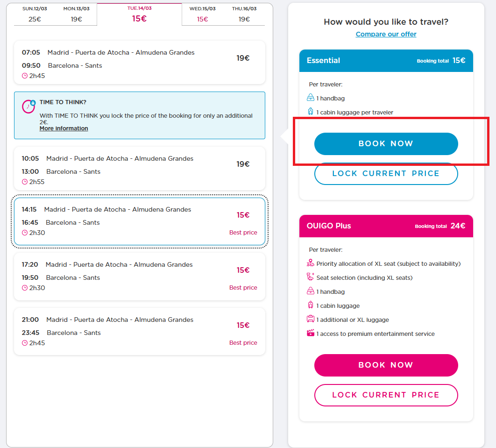Click Essential Booking total 15€
Screen dimensions: 496x448
441,61
